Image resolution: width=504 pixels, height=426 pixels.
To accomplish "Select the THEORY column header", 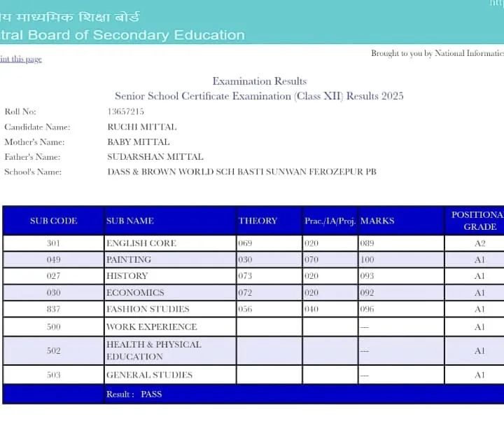I will 258,221.
